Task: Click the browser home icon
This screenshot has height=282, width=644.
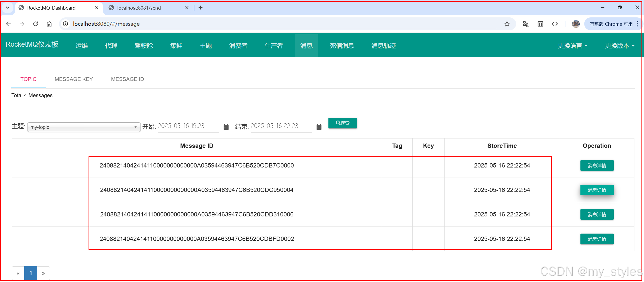Action: [49, 24]
